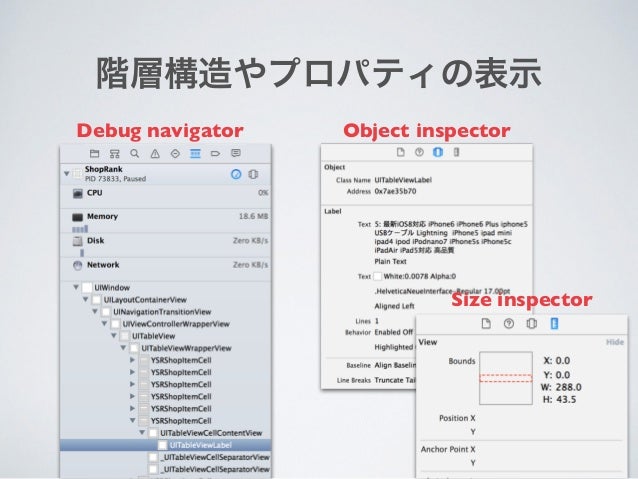Collapse the last expanded YSRShopItemCell
638x479 pixels.
pyautogui.click(x=132, y=420)
